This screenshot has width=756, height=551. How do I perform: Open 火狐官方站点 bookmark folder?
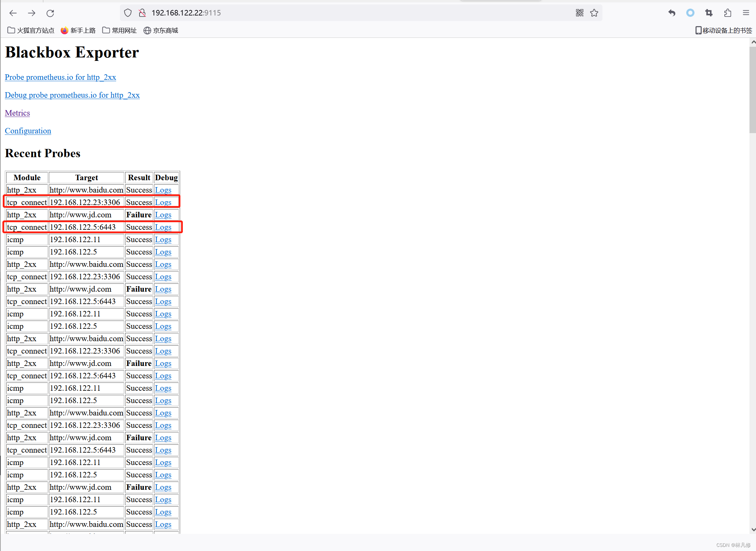coord(31,31)
